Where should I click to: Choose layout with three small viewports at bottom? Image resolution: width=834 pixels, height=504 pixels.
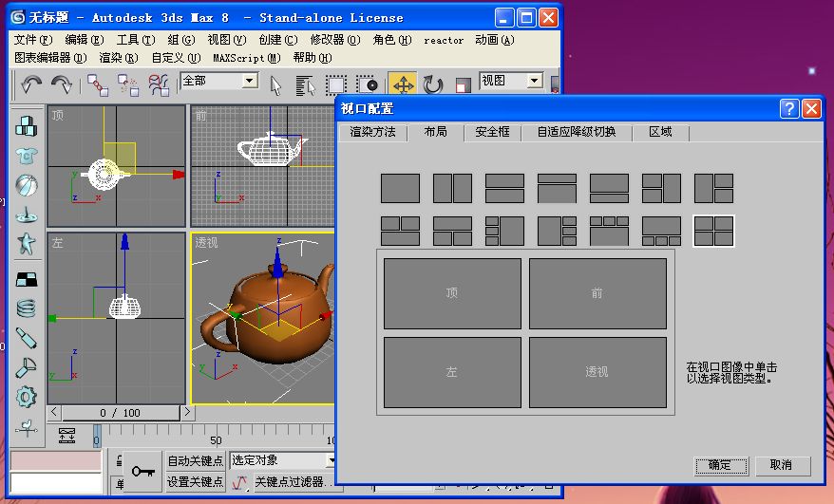click(x=661, y=231)
